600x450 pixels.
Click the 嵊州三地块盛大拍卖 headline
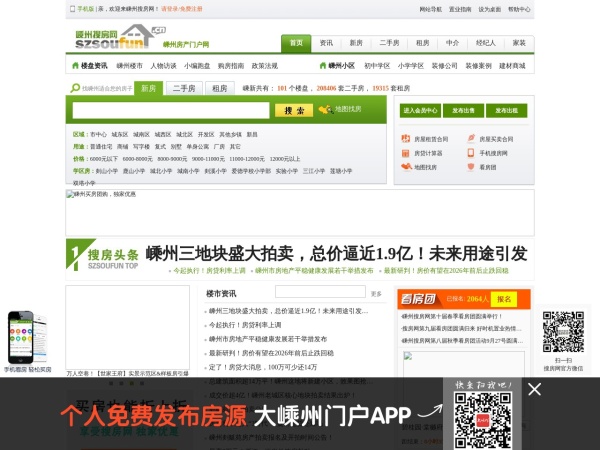tap(336, 253)
